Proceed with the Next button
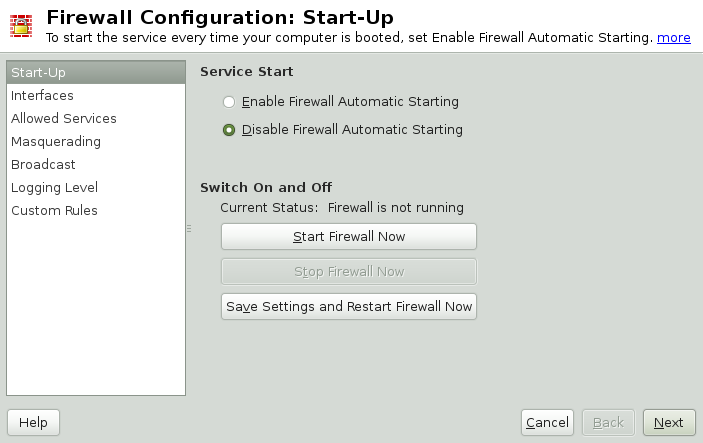 (668, 423)
